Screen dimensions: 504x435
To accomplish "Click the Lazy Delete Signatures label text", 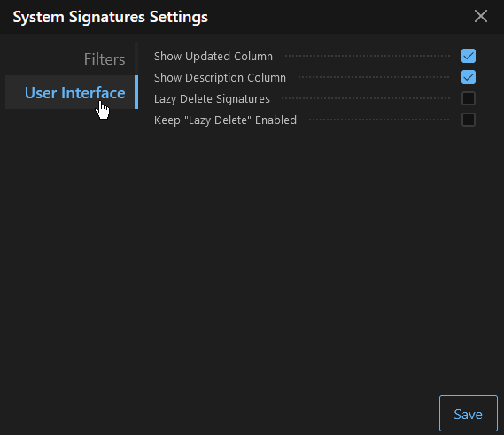I will (x=212, y=98).
